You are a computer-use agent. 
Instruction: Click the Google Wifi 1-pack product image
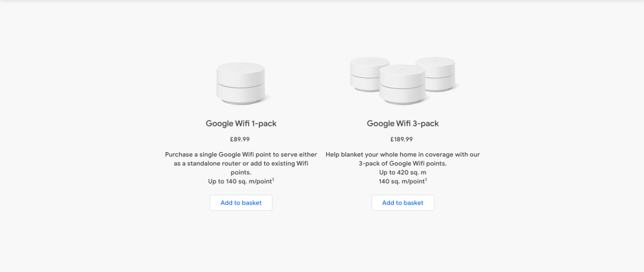pos(240,83)
